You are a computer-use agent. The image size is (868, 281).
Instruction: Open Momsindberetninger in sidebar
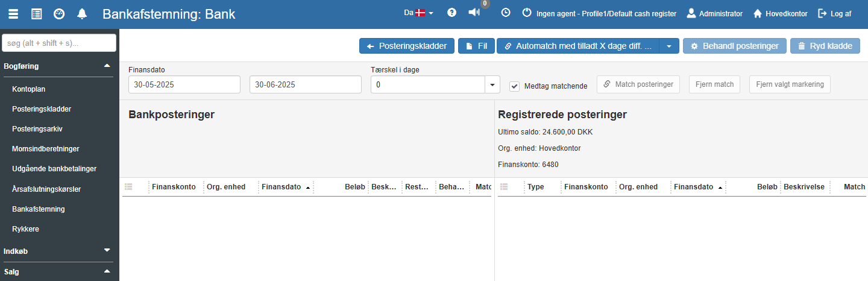pyautogui.click(x=46, y=149)
